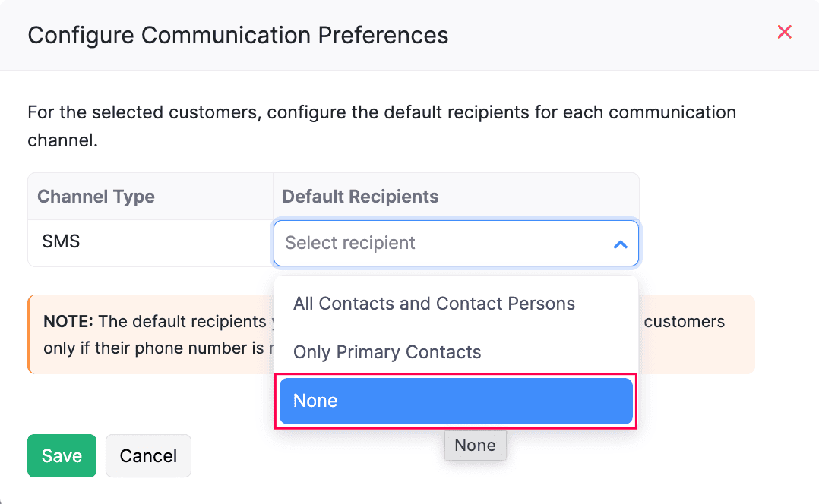The height and width of the screenshot is (504, 819).
Task: Click the Default Recipients column header
Action: 360,196
